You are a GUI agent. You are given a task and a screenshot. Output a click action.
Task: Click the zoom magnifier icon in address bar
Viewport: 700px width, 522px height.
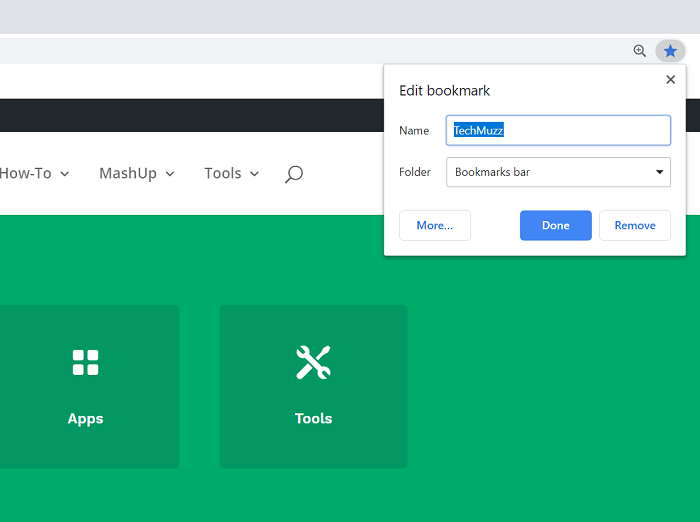(640, 51)
